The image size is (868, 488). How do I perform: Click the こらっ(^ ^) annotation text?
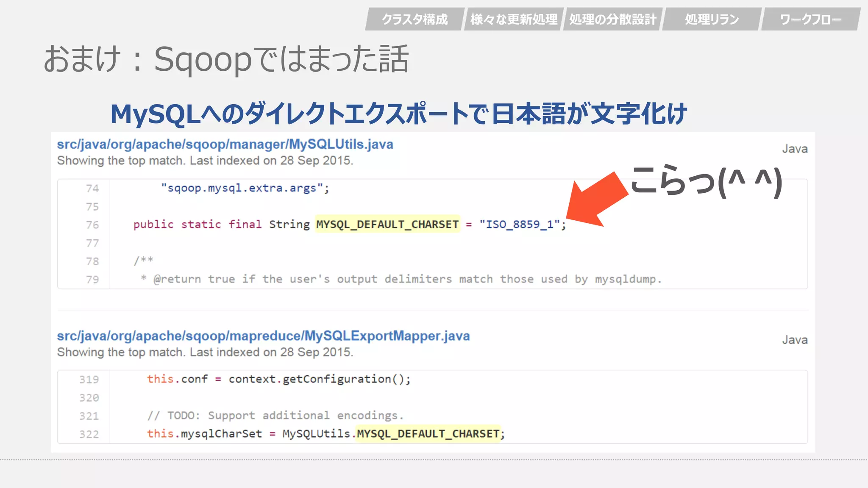(706, 181)
